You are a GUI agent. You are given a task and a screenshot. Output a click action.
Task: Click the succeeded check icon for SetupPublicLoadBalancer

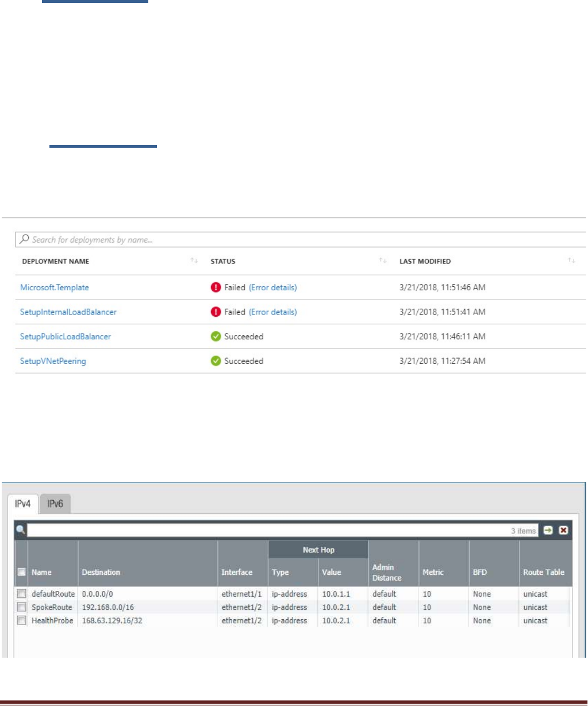[x=216, y=337]
